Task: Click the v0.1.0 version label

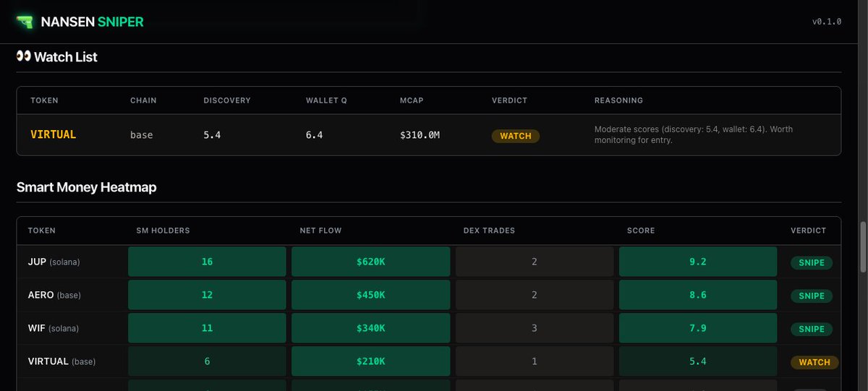Action: click(x=827, y=22)
